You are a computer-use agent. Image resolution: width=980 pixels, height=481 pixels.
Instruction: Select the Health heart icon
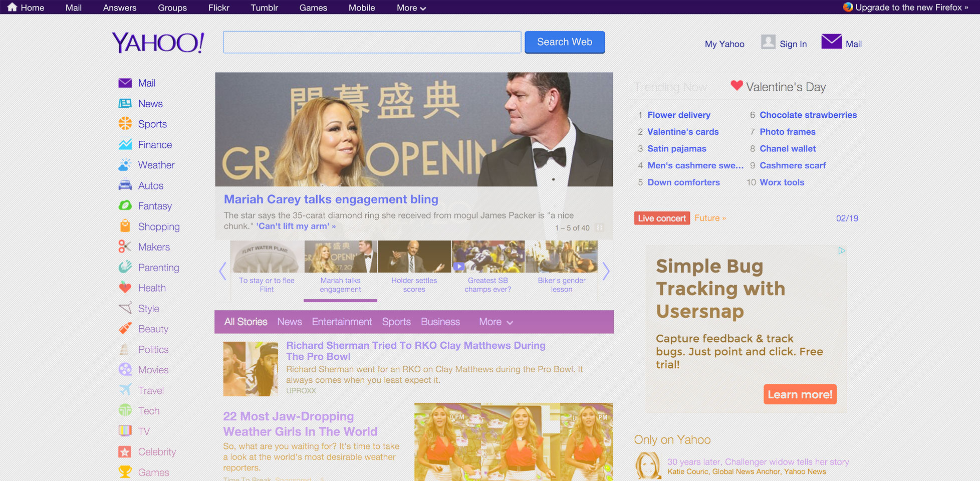point(125,288)
